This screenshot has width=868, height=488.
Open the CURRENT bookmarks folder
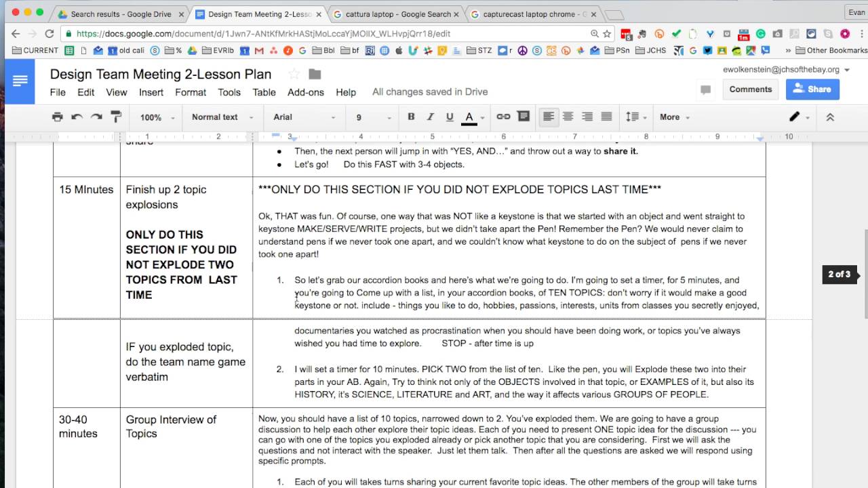point(36,50)
